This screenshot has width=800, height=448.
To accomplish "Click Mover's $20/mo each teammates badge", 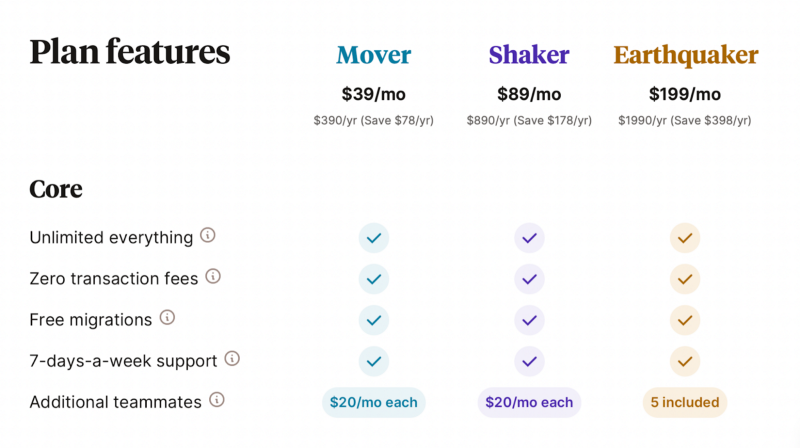I will [x=374, y=402].
